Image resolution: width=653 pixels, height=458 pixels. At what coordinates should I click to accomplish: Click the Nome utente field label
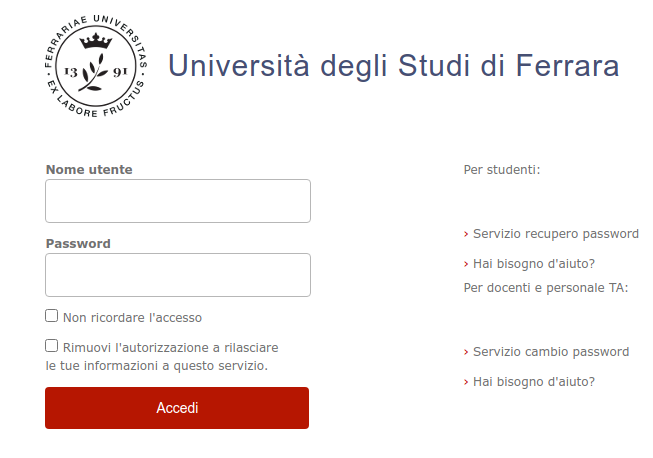pos(89,170)
